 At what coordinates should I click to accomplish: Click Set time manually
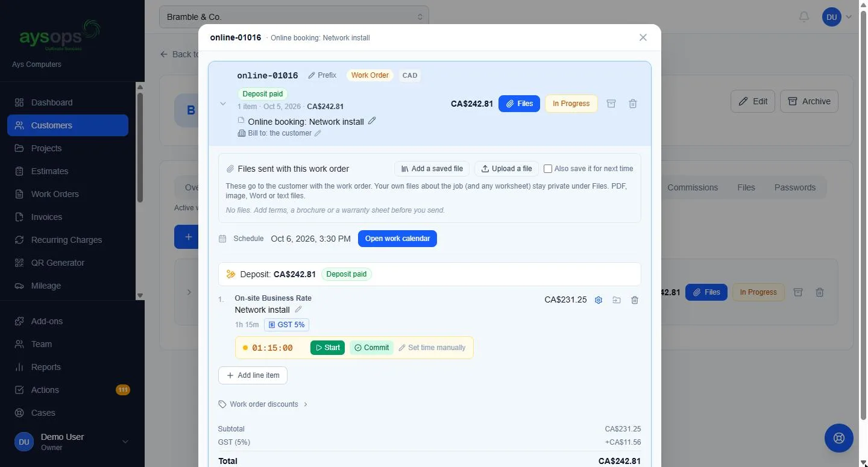(432, 348)
